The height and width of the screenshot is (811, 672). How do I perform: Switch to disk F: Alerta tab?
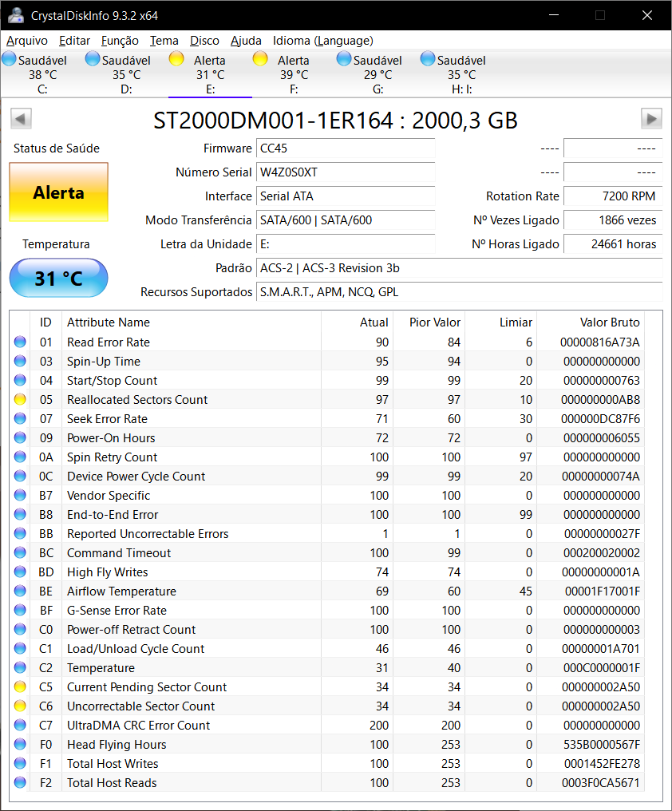tap(294, 74)
